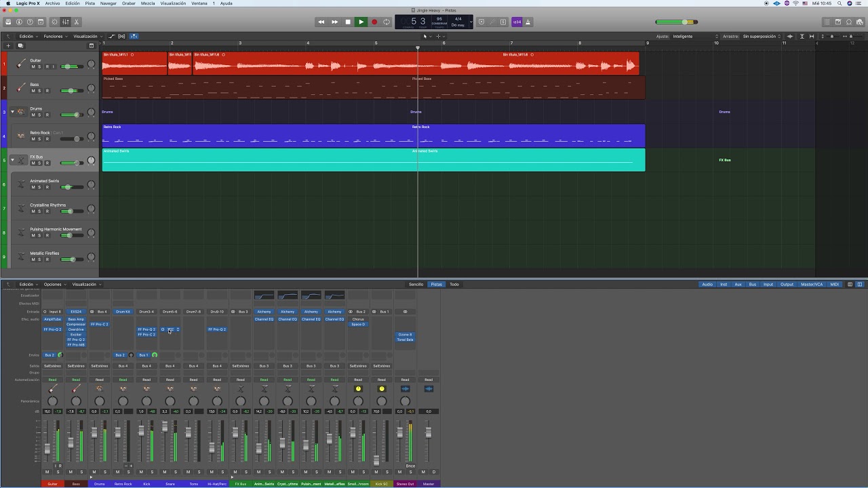Open the Editors scissors button
This screenshot has height=488, width=868.
[77, 22]
